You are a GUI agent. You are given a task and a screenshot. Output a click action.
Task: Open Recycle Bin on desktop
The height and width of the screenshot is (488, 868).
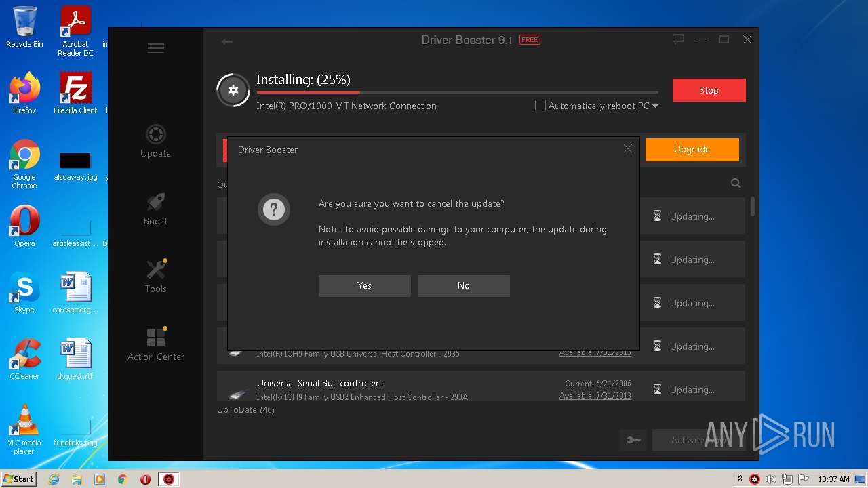tap(24, 27)
